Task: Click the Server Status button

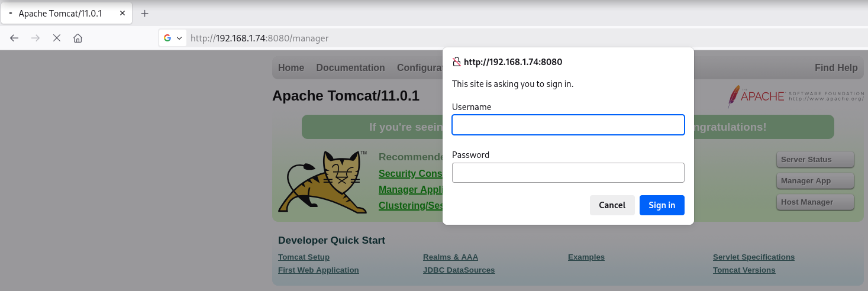Action: click(815, 160)
